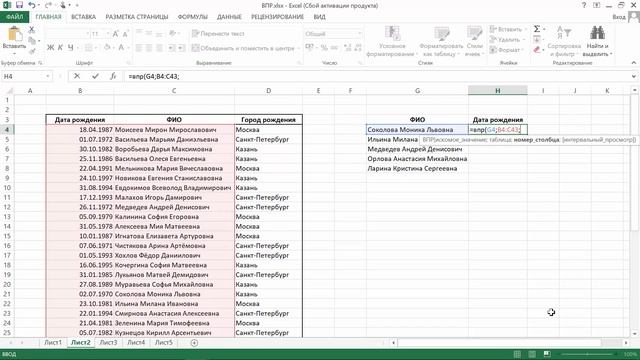Switch to the РЕЦЕНЗИРОВАНИЕ tab
This screenshot has width=640, height=360.
click(277, 17)
